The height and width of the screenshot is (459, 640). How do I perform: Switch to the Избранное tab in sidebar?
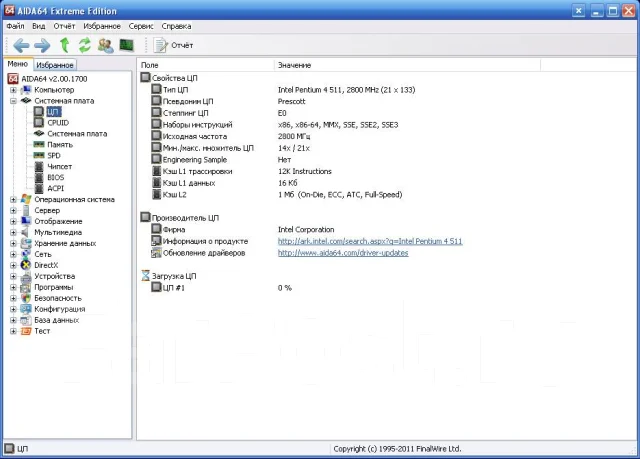(x=55, y=65)
